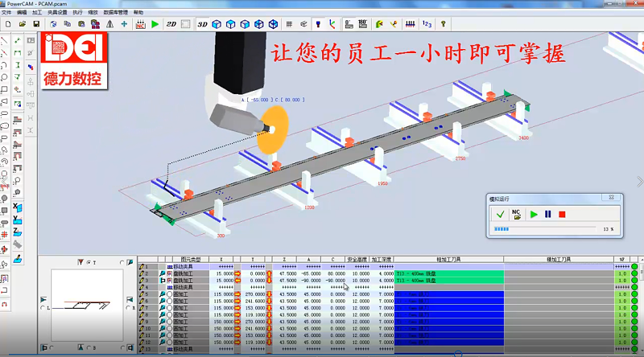644x357 pixels.
Task: Open the NC file icon in simulation dialog
Action: (x=517, y=215)
